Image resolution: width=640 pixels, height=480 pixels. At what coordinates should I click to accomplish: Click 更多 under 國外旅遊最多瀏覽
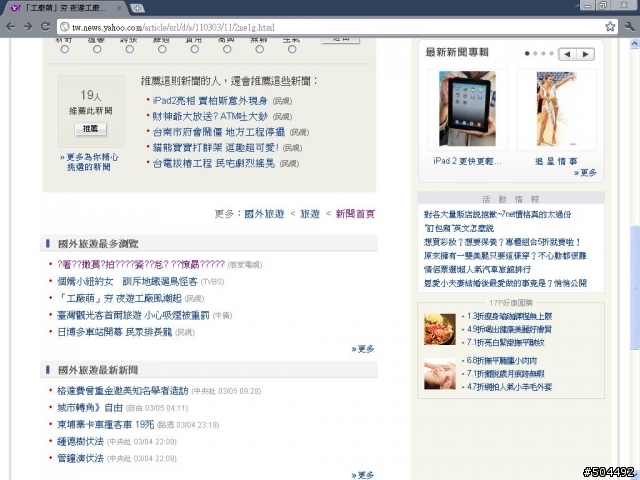363,349
